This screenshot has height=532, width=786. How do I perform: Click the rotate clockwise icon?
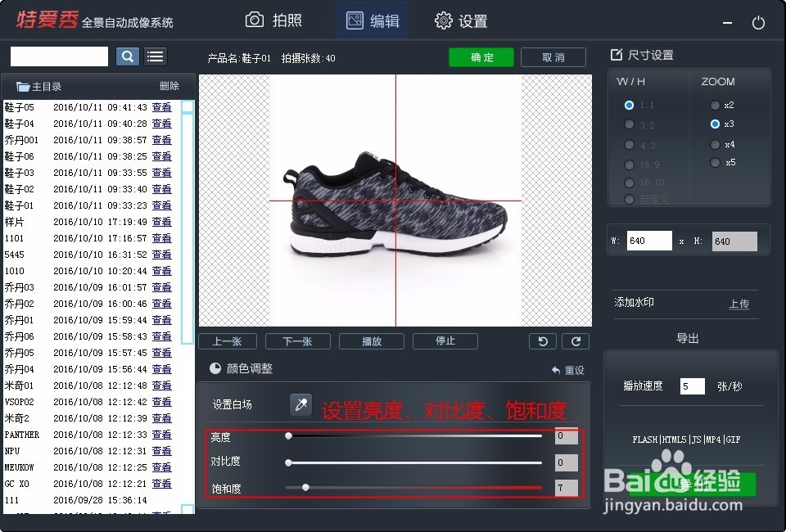click(576, 341)
